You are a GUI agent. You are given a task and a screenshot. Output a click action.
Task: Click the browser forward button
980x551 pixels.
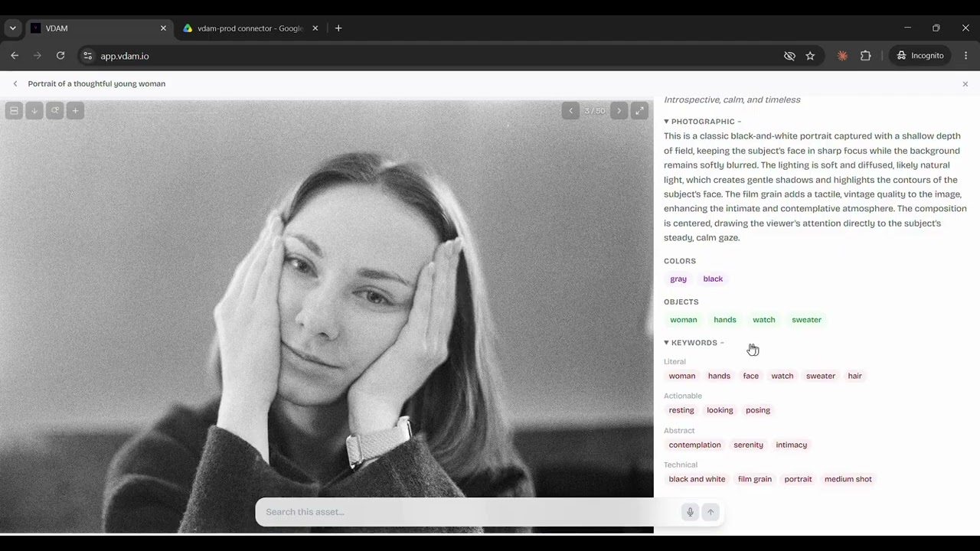(x=38, y=56)
